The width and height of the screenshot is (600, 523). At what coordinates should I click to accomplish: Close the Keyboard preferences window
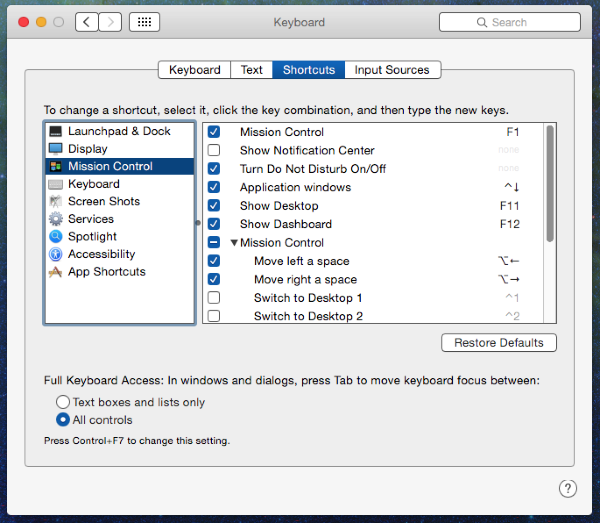tap(23, 22)
